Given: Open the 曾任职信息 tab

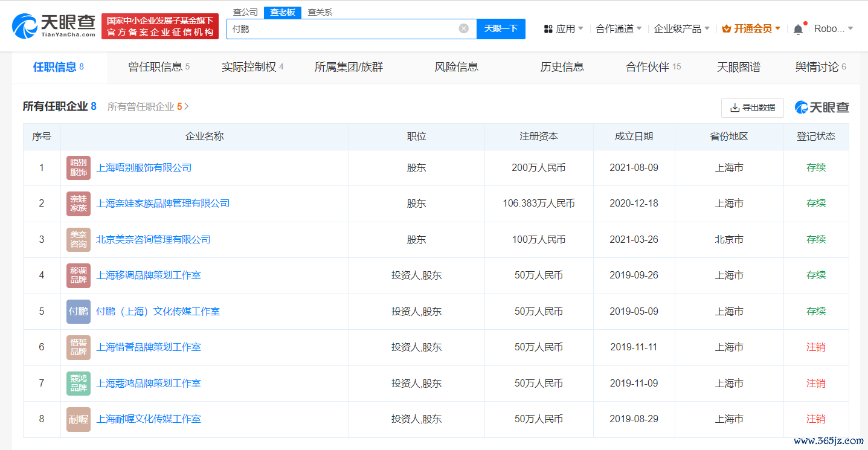Looking at the screenshot, I should click(x=159, y=67).
